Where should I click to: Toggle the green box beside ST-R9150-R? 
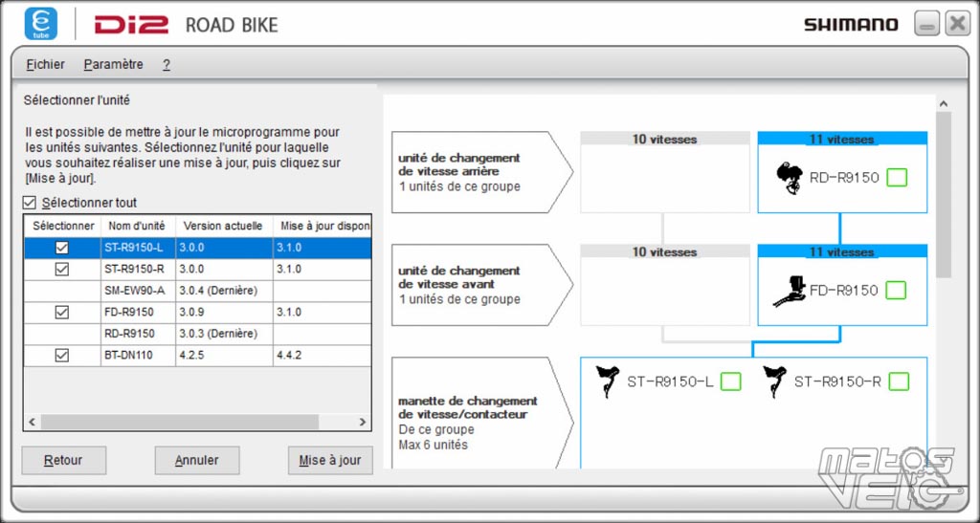899,381
